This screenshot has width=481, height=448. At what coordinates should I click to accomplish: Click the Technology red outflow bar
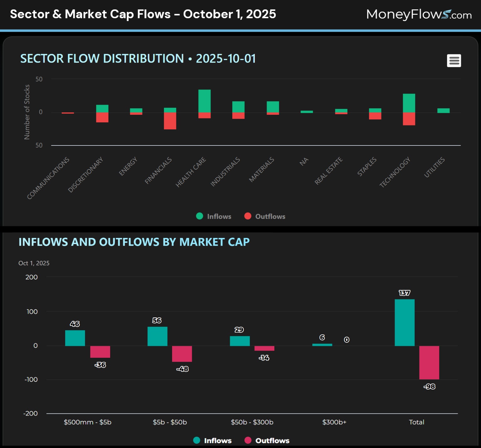click(409, 119)
